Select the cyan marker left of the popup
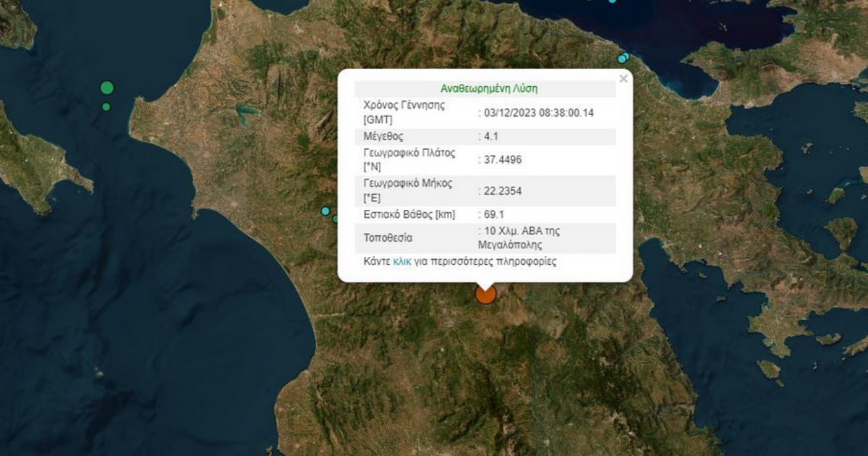The width and height of the screenshot is (868, 456). (325, 211)
